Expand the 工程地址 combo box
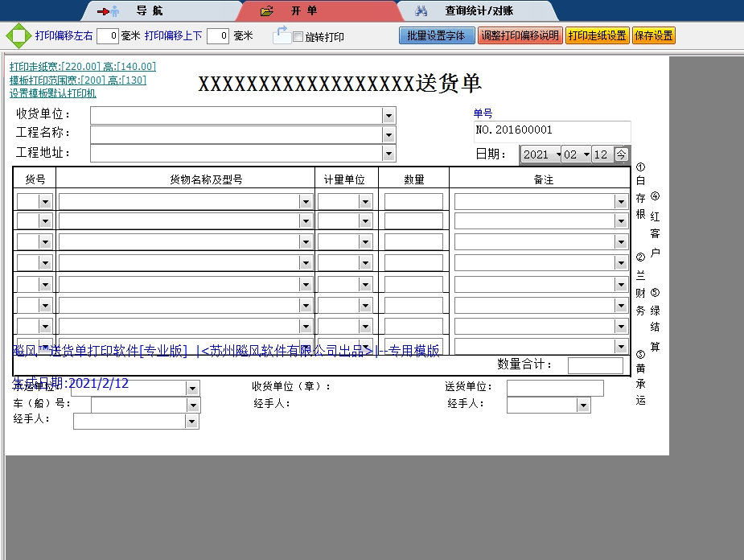The width and height of the screenshot is (744, 560). tap(389, 154)
